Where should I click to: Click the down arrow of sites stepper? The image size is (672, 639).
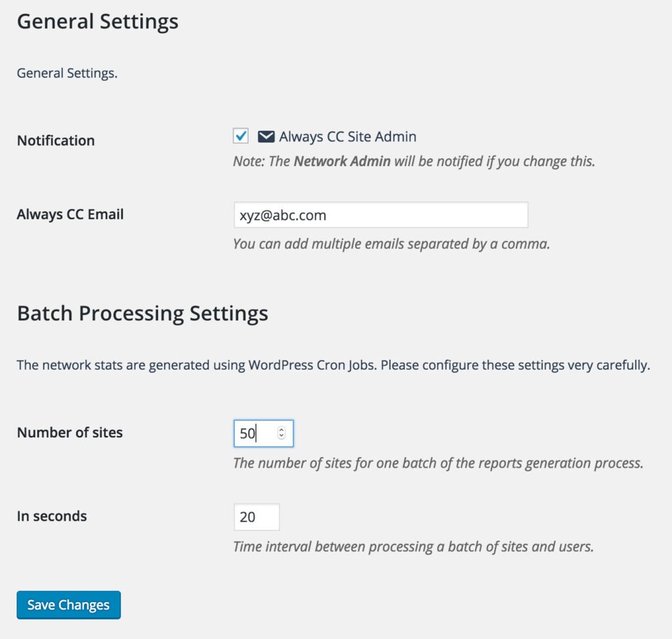pyautogui.click(x=282, y=437)
